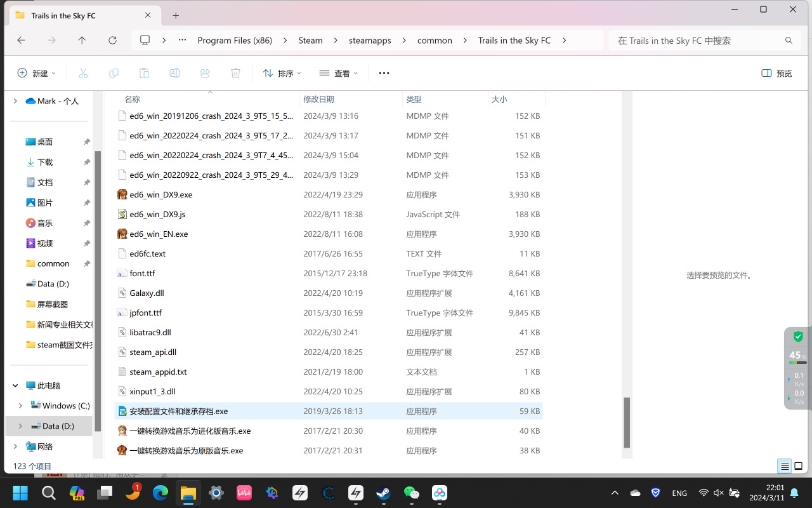Expand Data (D:) under 此电脑
This screenshot has height=508, width=812.
click(x=20, y=426)
